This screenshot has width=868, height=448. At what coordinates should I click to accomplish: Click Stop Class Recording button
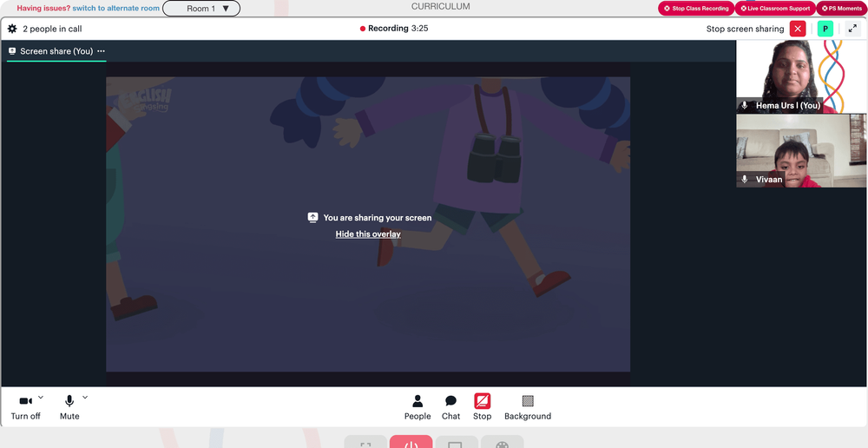696,9
